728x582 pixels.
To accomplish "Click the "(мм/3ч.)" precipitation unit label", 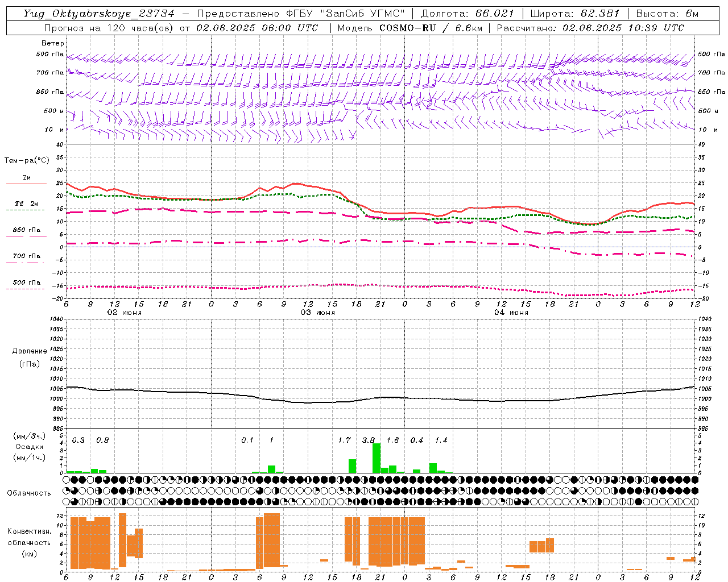I will (29, 436).
